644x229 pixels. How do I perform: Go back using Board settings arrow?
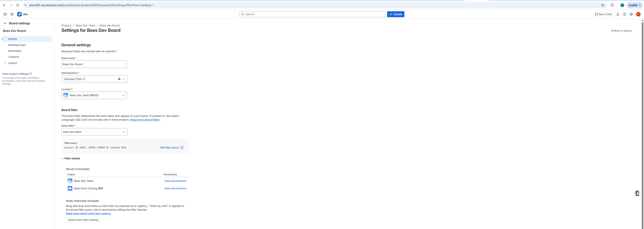coord(5,23)
